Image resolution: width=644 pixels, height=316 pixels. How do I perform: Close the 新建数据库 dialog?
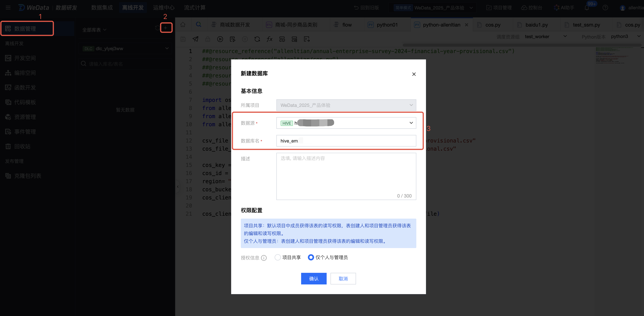coord(414,74)
